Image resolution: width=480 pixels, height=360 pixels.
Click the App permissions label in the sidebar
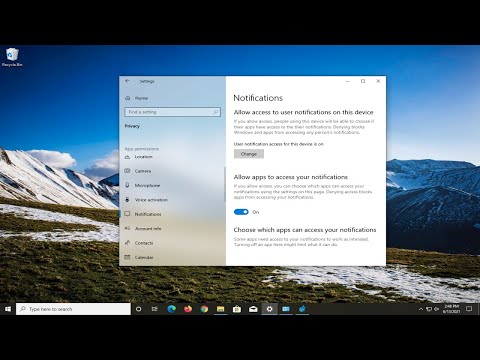coord(142,149)
